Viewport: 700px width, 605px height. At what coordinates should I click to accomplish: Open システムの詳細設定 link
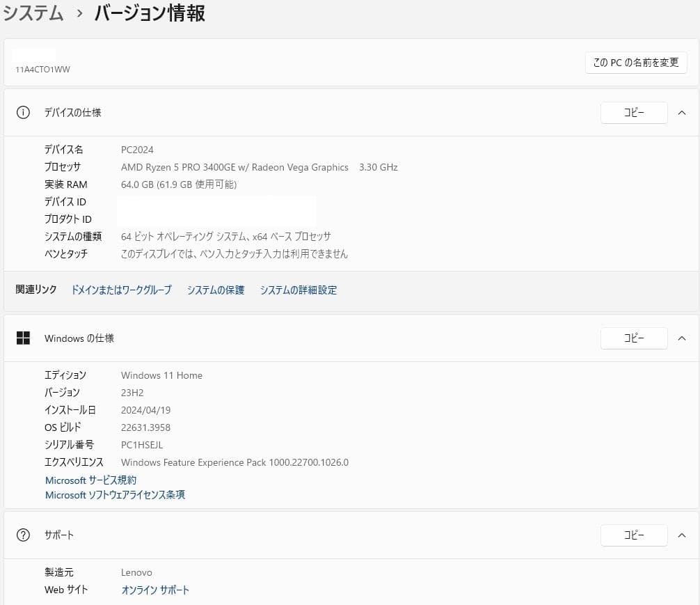(x=299, y=290)
